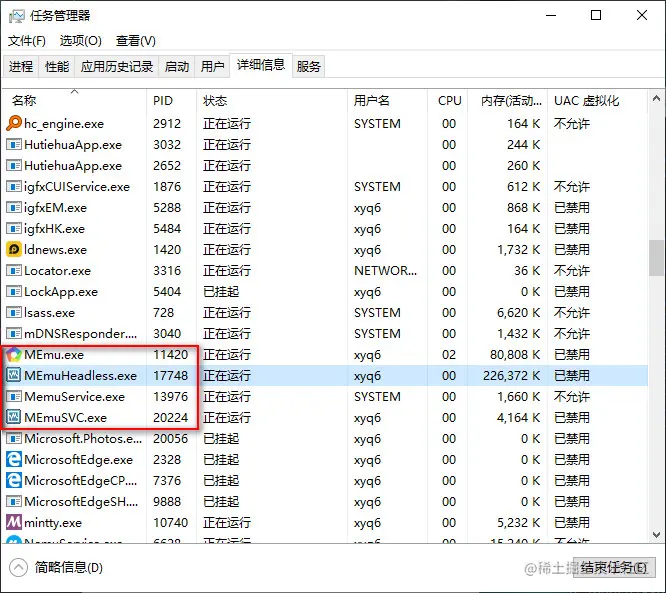This screenshot has height=593, width=666.
Task: Click memory value 80,808 K
Action: [x=515, y=354]
